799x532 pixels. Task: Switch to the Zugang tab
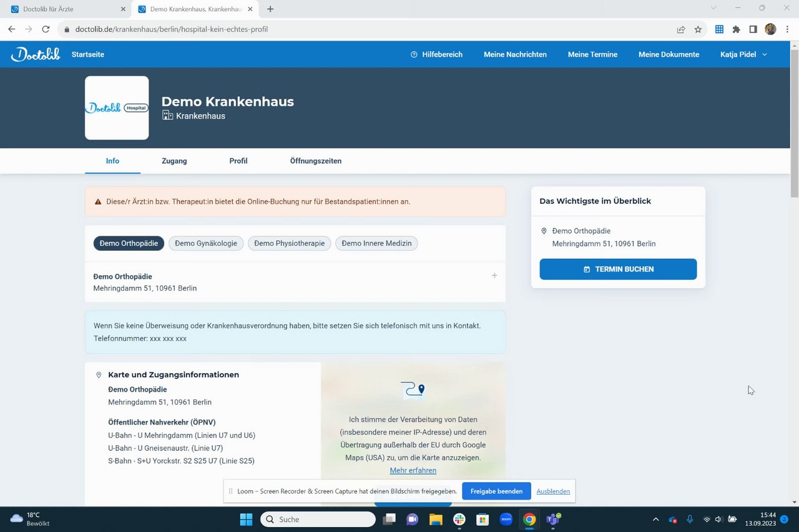pos(174,161)
